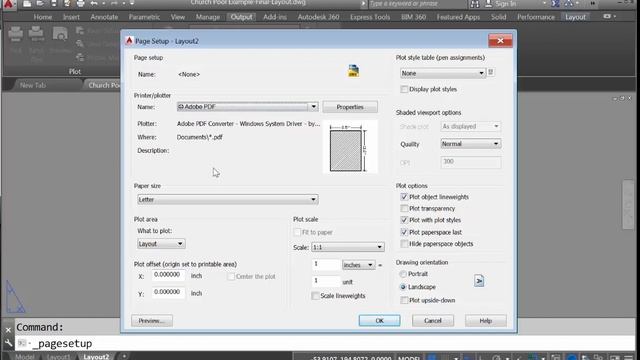Open the Express Tools ribbon tab
The height and width of the screenshot is (360, 640).
pyautogui.click(x=370, y=17)
